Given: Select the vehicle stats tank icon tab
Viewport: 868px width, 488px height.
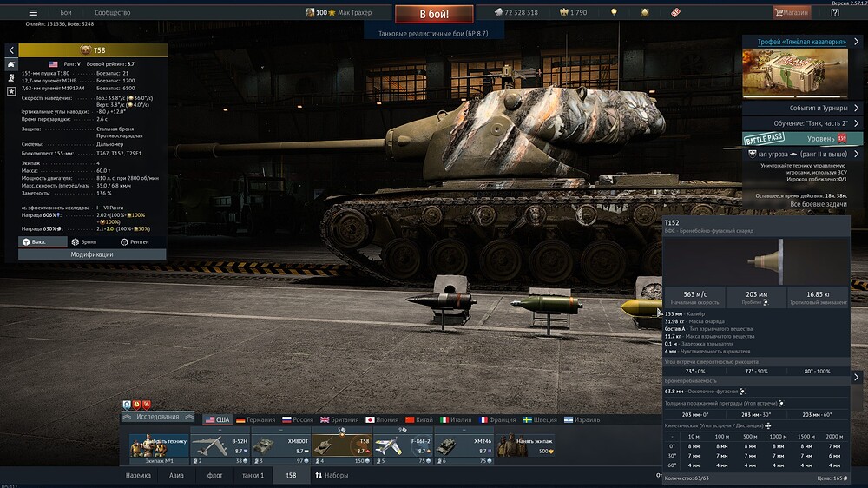Looking at the screenshot, I should 11,64.
